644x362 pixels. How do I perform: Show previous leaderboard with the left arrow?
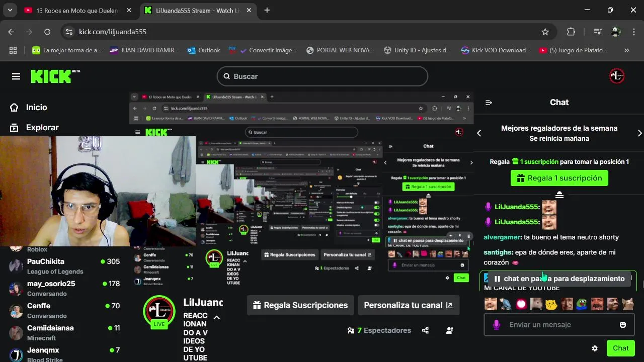(x=479, y=133)
